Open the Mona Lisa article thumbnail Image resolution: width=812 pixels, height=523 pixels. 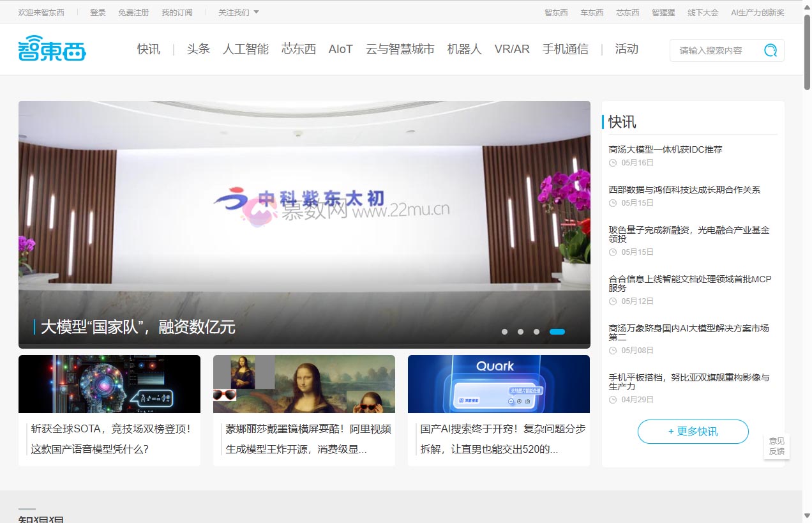coord(304,384)
